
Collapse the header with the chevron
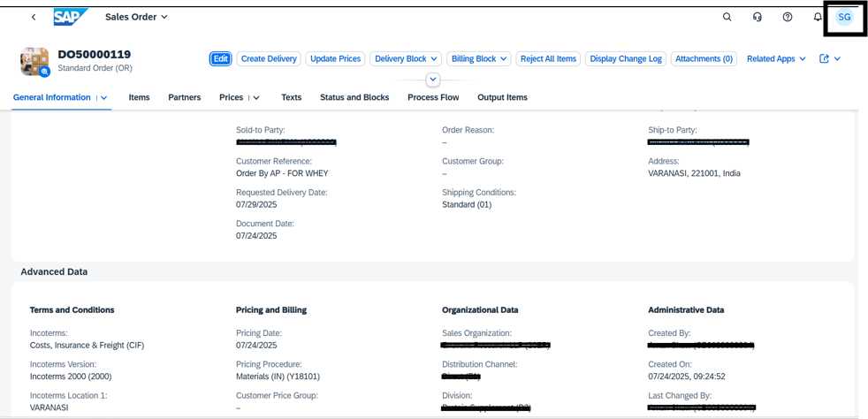[x=433, y=80]
